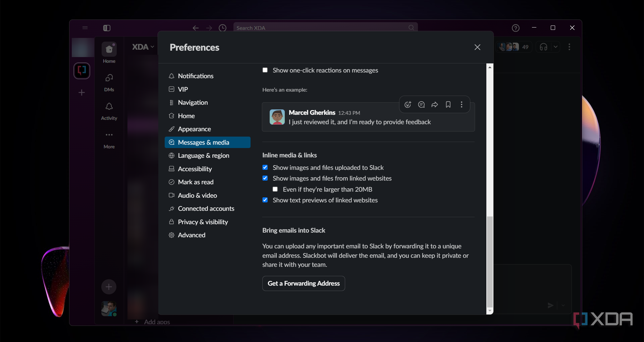This screenshot has width=644, height=342.
Task: Uncheck show images uploaded to Slack
Action: [265, 167]
